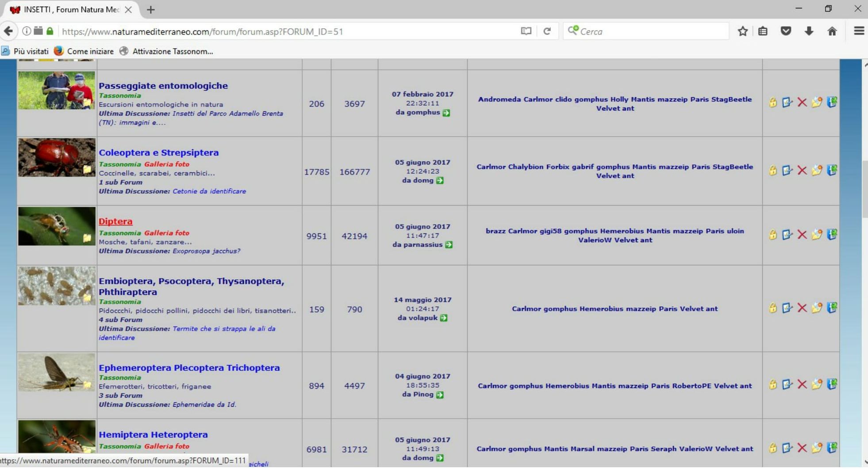Toggle reader view in the address bar
Viewport: 868px width, 469px height.
point(526,31)
